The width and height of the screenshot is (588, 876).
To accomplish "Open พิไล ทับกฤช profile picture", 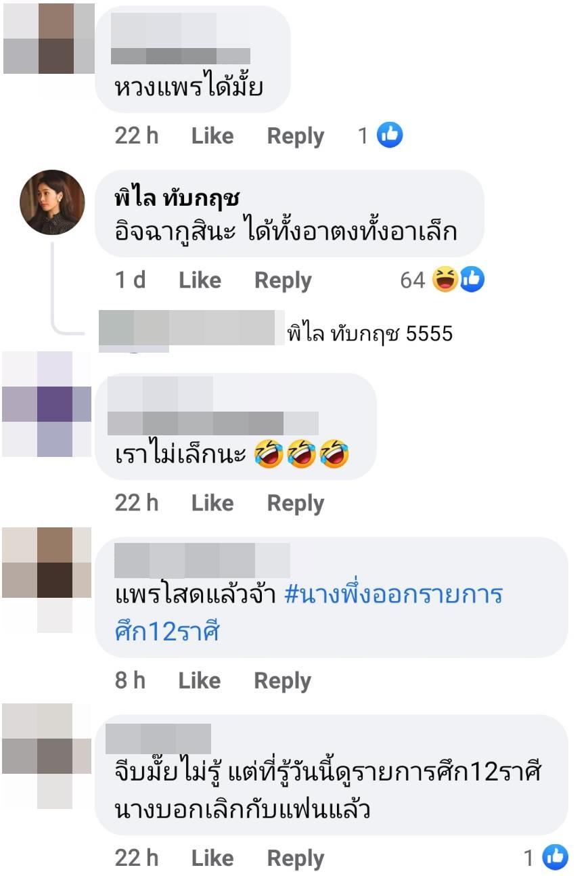I will pyautogui.click(x=52, y=202).
